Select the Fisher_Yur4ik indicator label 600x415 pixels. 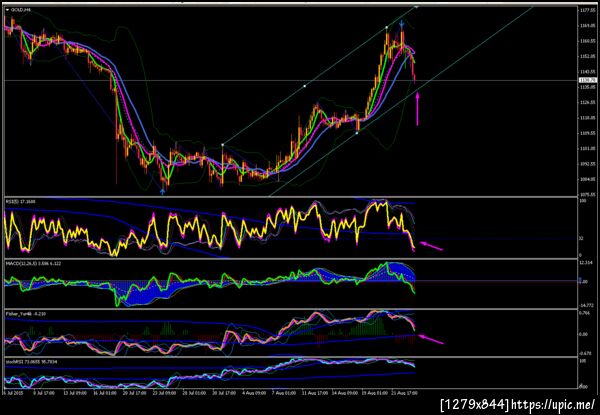26,314
